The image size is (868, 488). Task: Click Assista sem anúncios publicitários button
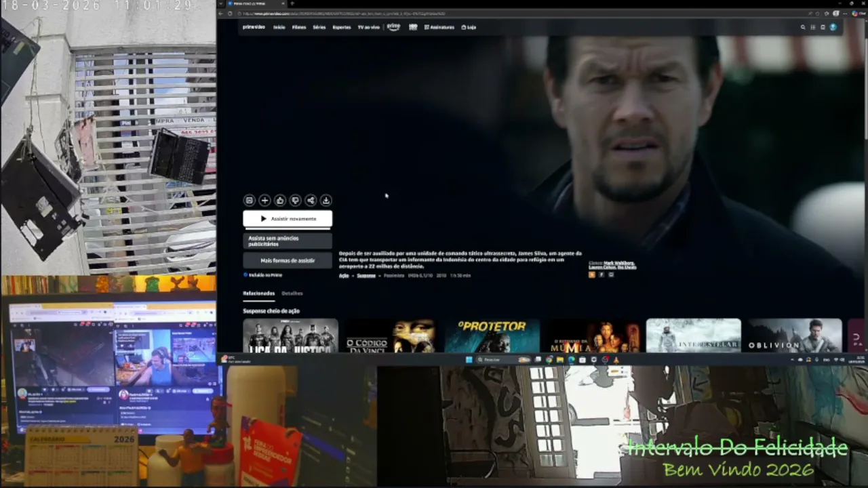click(288, 241)
